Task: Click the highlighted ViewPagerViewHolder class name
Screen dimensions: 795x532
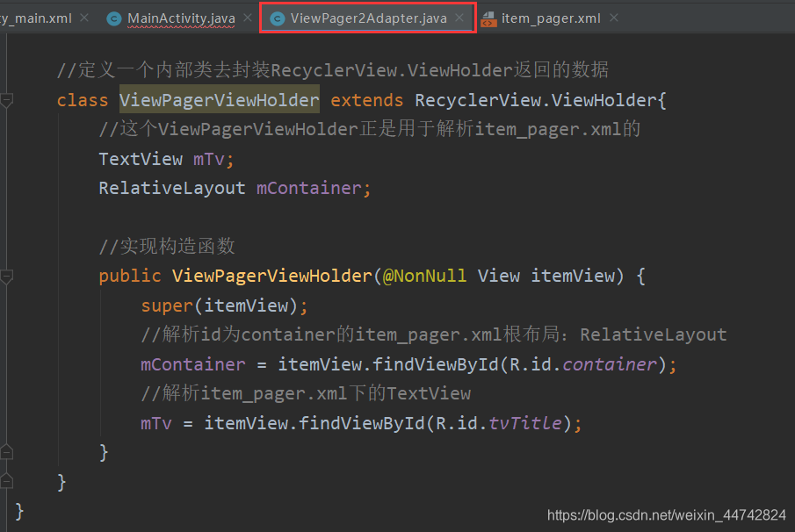Action: 219,100
